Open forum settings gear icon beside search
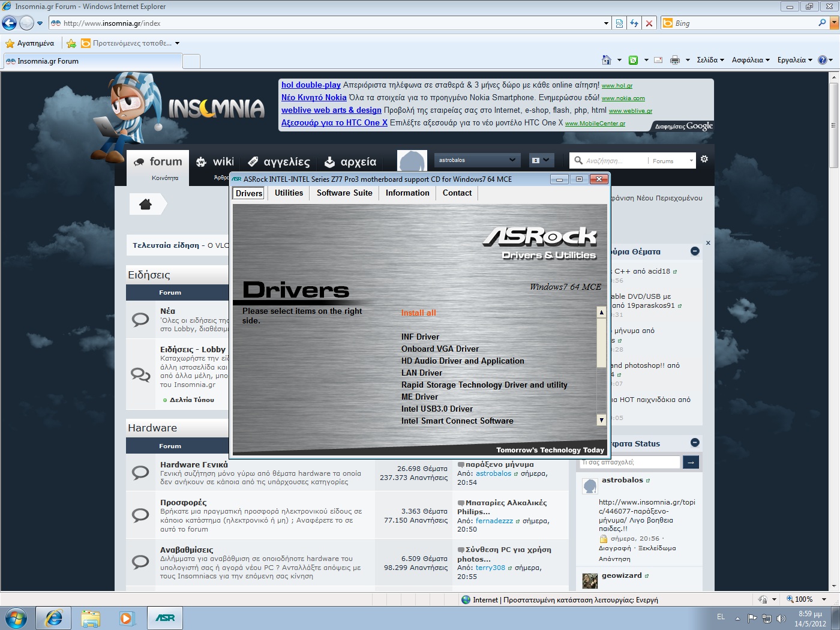The height and width of the screenshot is (630, 840). pyautogui.click(x=704, y=159)
